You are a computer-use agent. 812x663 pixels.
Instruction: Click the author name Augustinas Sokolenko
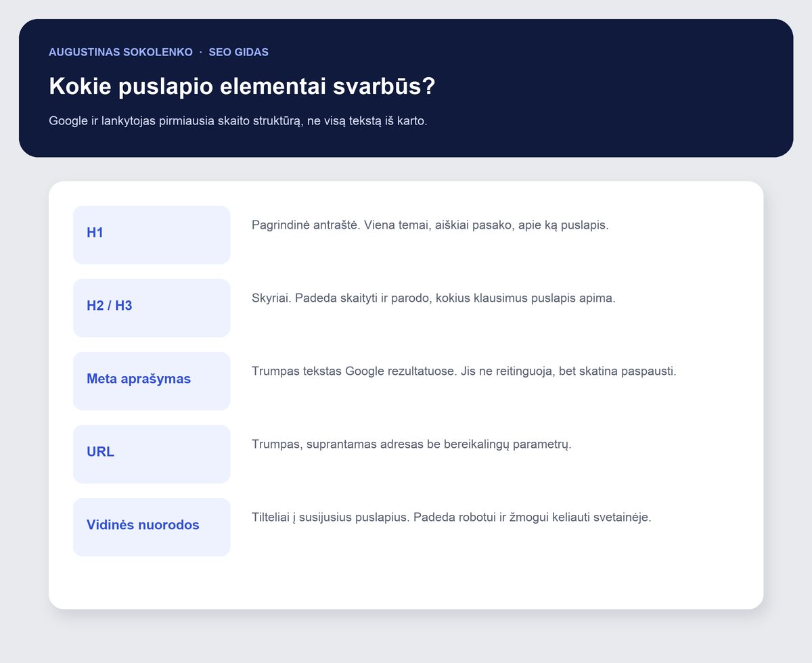[x=120, y=52]
